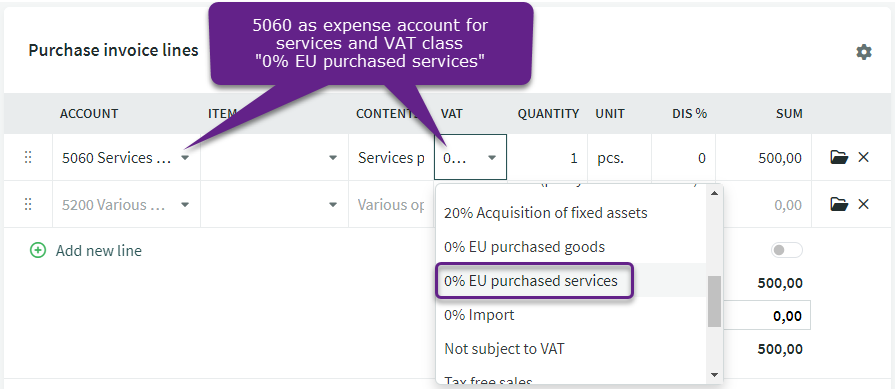Expand the 5060 Services account dropdown

tap(185, 158)
